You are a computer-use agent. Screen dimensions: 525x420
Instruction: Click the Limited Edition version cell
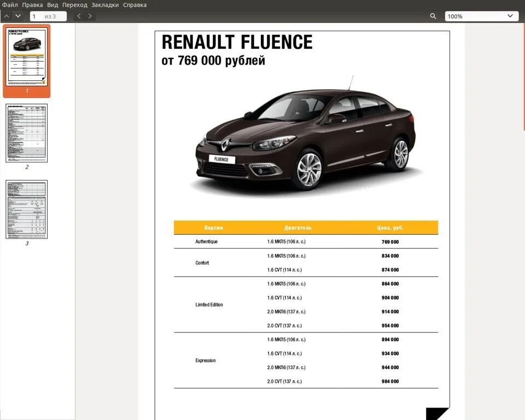[209, 305]
